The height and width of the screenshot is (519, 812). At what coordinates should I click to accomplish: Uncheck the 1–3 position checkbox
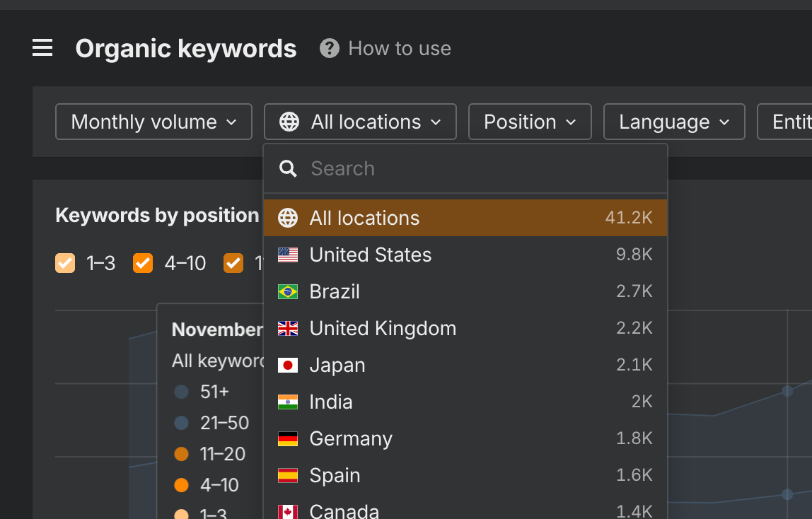click(65, 263)
